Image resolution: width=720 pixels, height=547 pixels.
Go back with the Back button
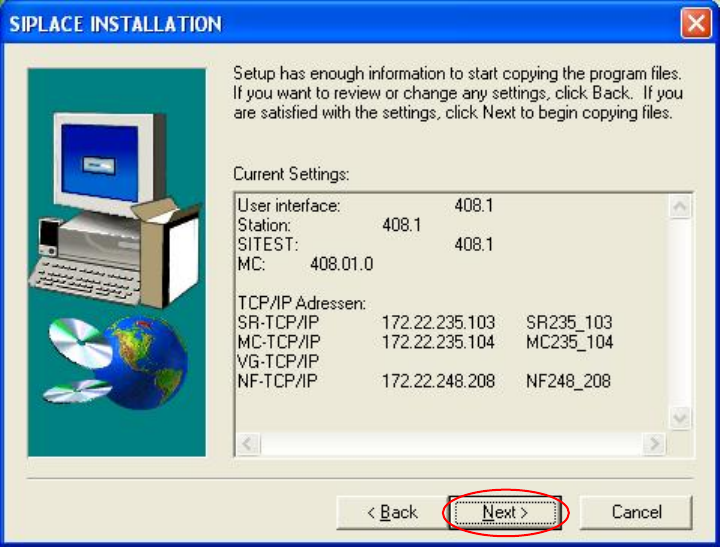393,512
